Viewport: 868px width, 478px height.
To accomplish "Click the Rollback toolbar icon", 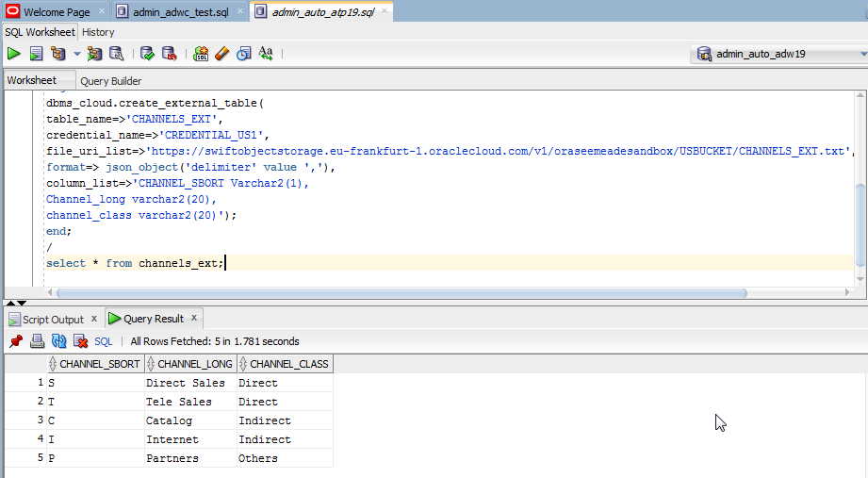I will point(169,54).
